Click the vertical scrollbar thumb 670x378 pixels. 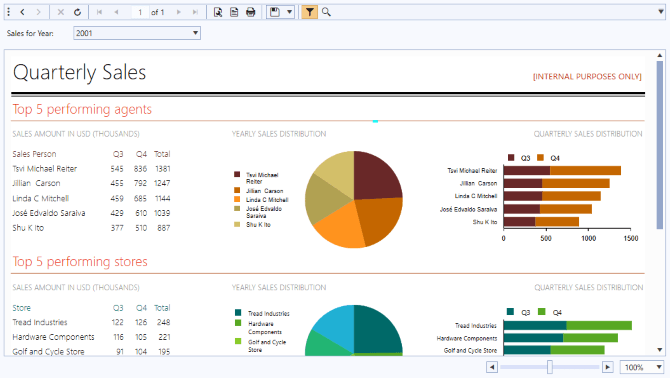click(660, 145)
